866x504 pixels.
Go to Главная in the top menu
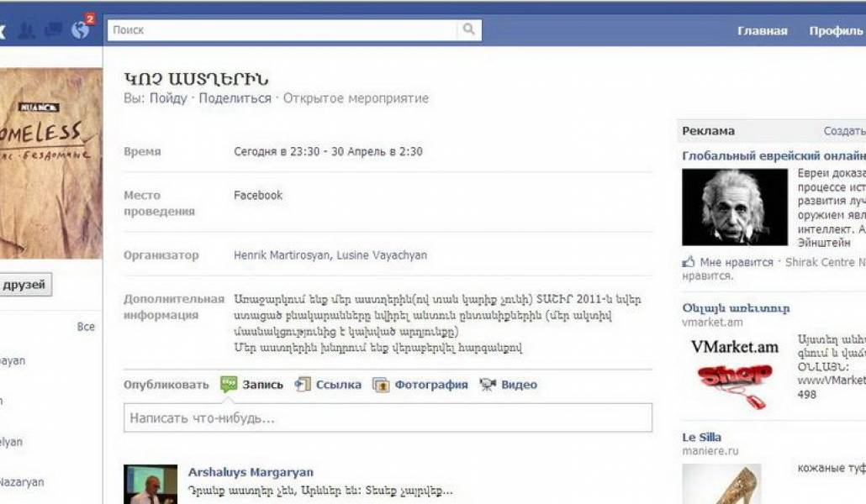(763, 31)
